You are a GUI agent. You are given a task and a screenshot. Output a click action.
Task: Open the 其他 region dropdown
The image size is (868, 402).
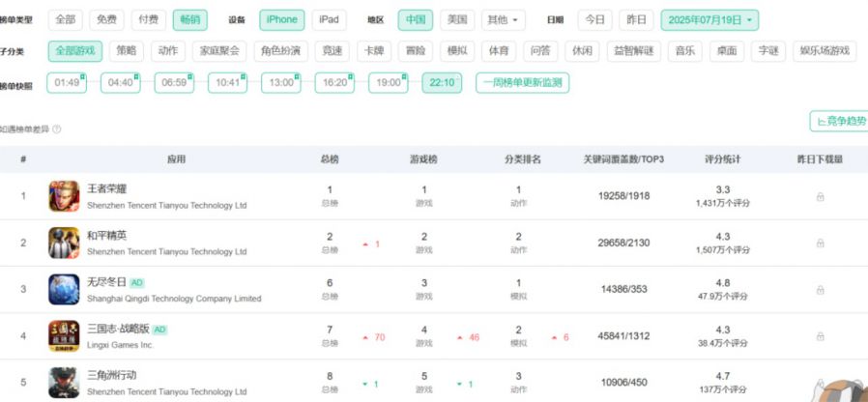[504, 20]
